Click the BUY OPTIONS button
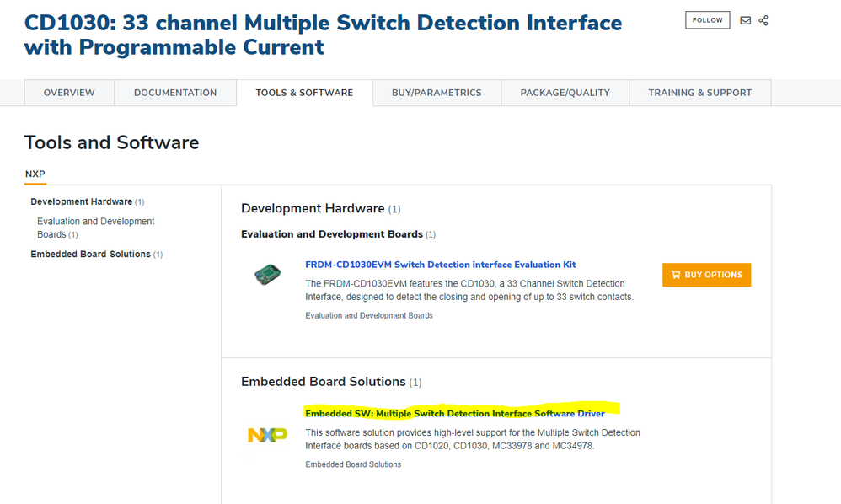Screen dimensions: 841x504 pyautogui.click(x=706, y=275)
